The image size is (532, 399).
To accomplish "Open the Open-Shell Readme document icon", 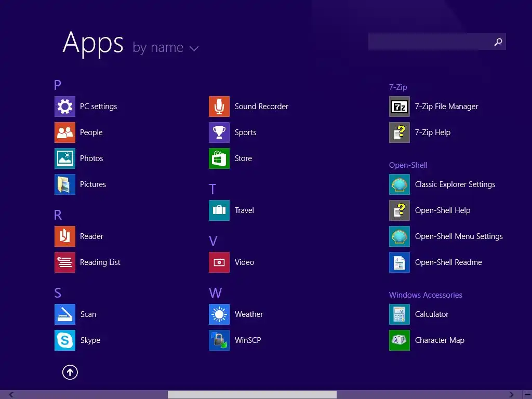I will [x=400, y=262].
